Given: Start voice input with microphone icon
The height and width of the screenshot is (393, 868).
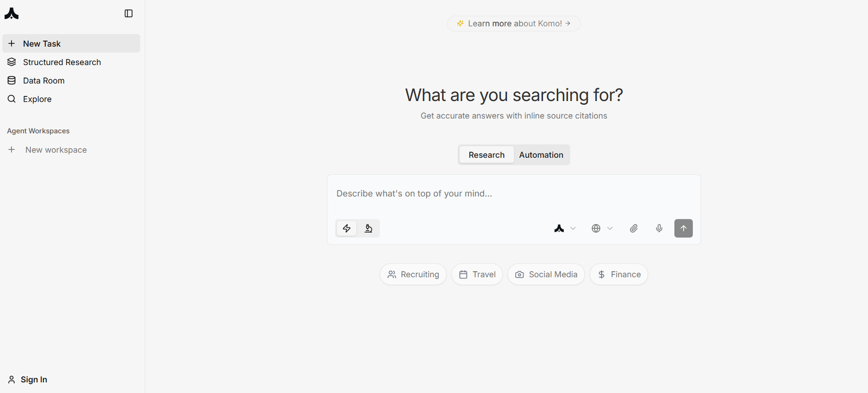Looking at the screenshot, I should click(x=659, y=229).
